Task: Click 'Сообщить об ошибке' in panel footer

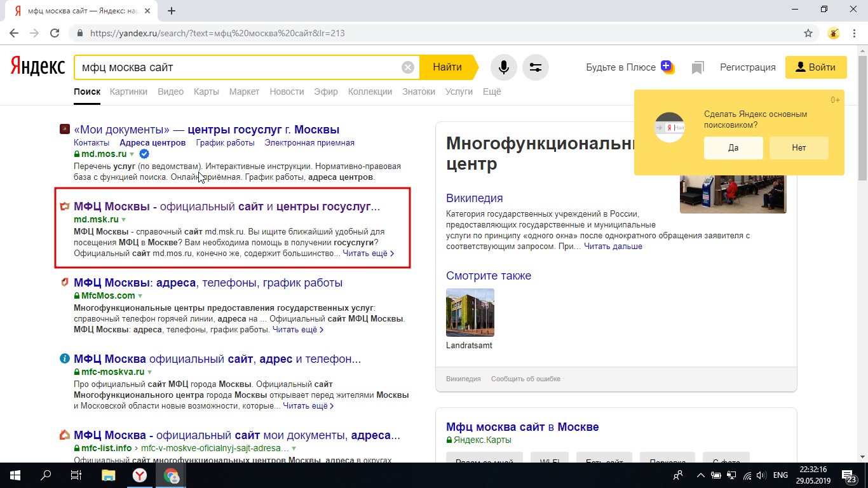Action: point(526,379)
